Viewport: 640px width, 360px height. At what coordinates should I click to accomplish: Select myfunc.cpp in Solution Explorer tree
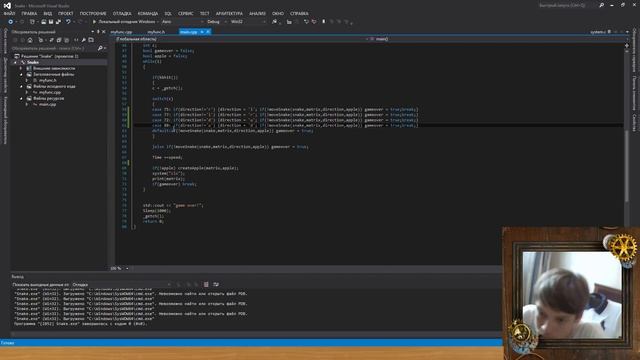click(x=50, y=92)
